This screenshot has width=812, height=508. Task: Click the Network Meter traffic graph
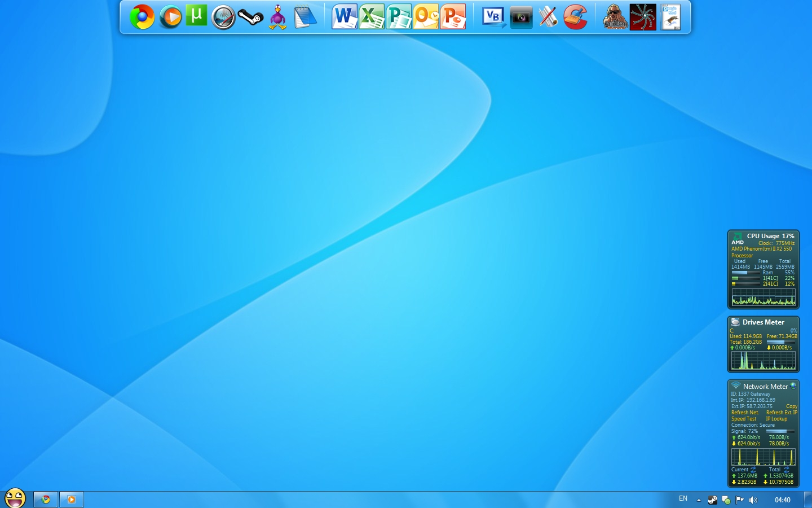[764, 457]
